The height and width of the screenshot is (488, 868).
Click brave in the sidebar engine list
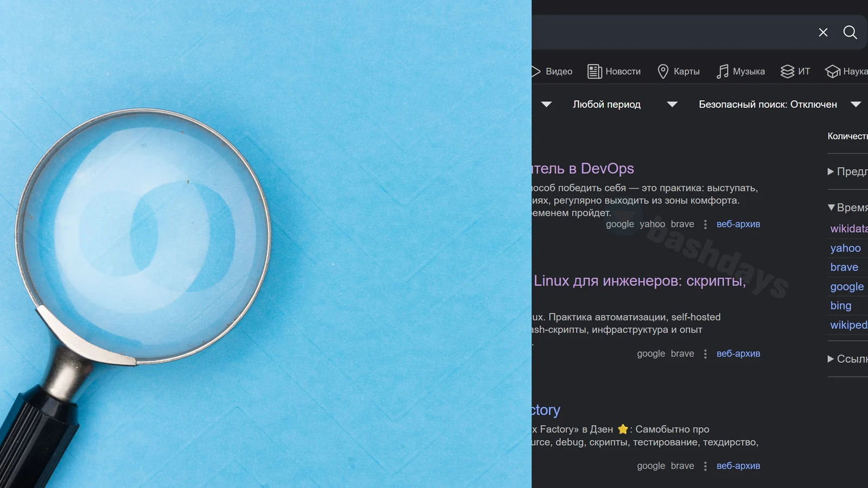click(x=844, y=267)
